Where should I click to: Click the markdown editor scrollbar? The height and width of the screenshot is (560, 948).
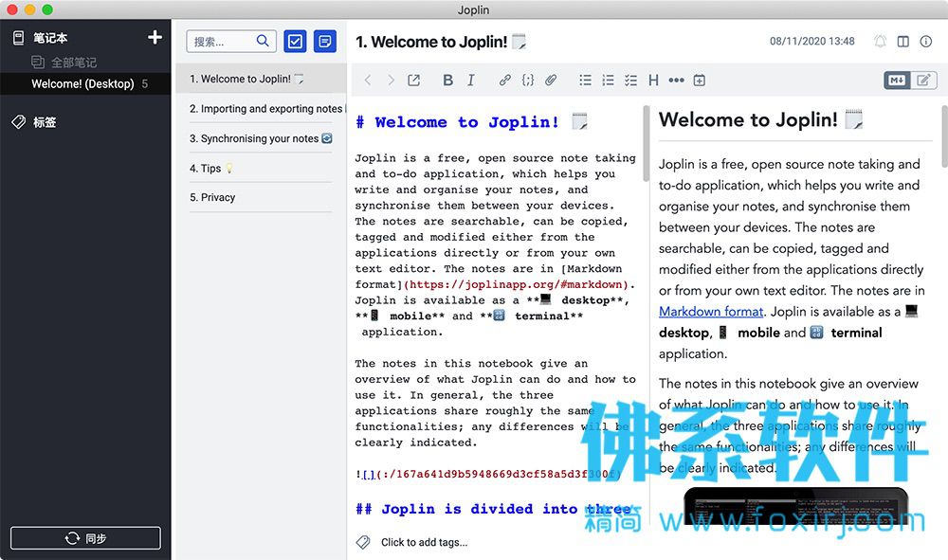click(646, 144)
